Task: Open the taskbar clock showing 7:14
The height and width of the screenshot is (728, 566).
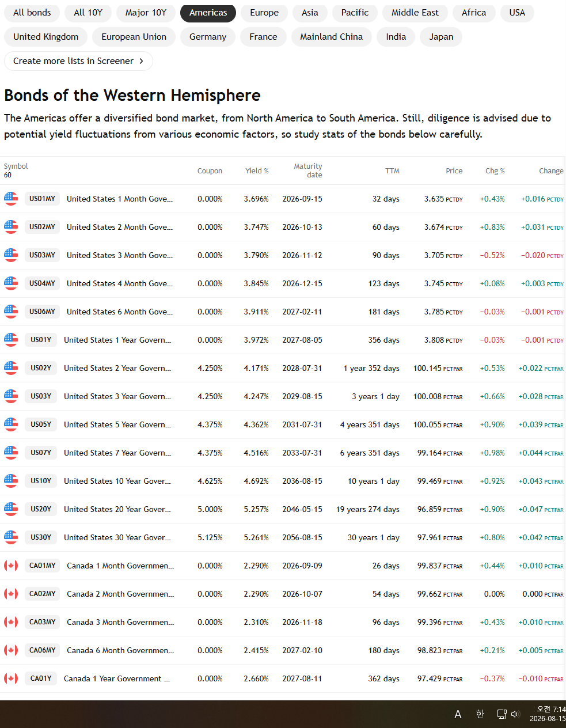Action: (x=548, y=714)
